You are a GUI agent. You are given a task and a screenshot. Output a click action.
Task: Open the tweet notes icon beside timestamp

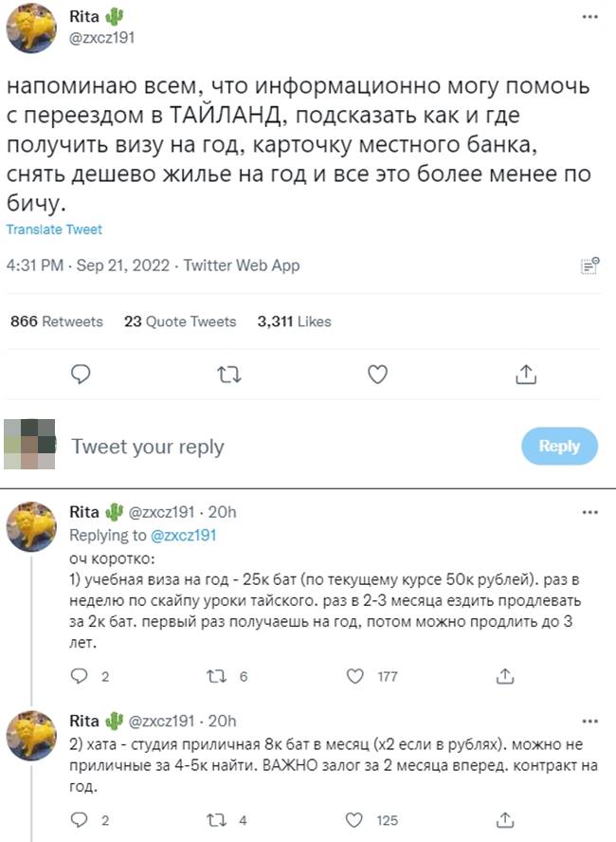coord(588,266)
